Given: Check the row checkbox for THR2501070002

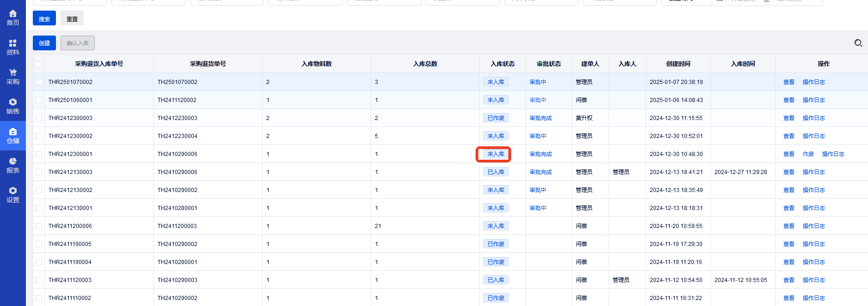Looking at the screenshot, I should click(39, 82).
